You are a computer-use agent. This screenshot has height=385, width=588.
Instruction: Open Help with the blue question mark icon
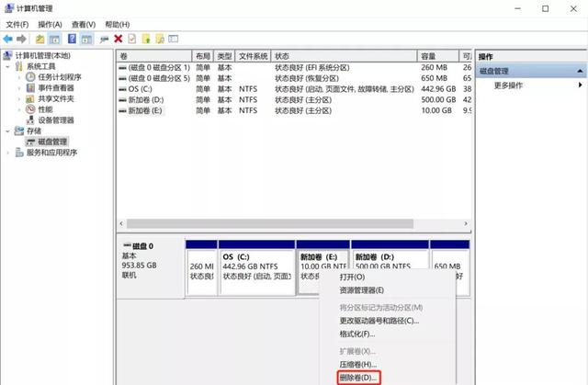click(x=72, y=39)
